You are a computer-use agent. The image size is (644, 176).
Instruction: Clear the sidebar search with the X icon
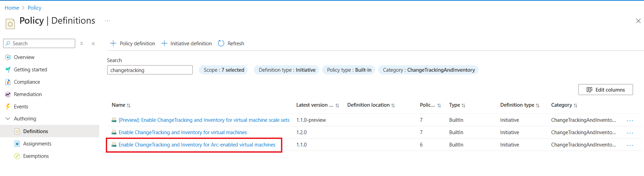(x=81, y=44)
